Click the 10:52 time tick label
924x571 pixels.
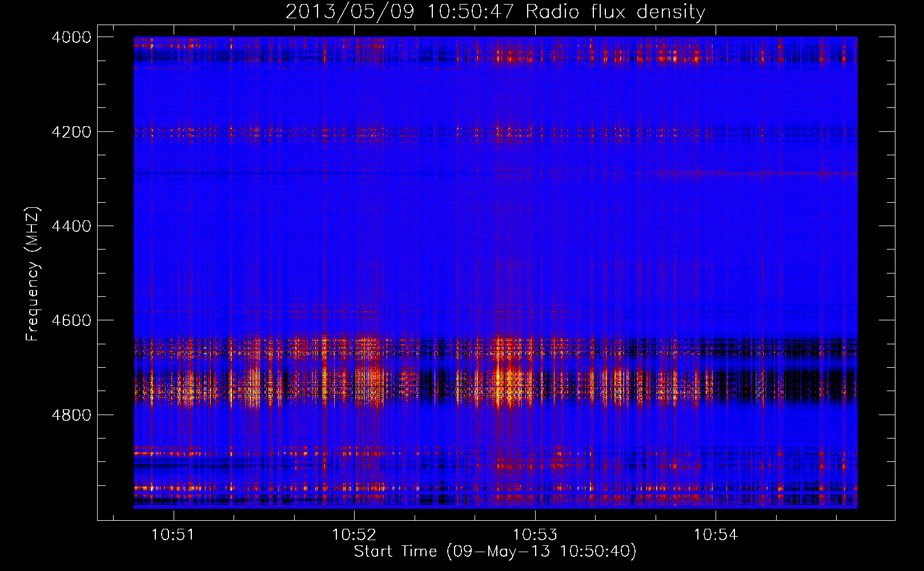(x=354, y=535)
